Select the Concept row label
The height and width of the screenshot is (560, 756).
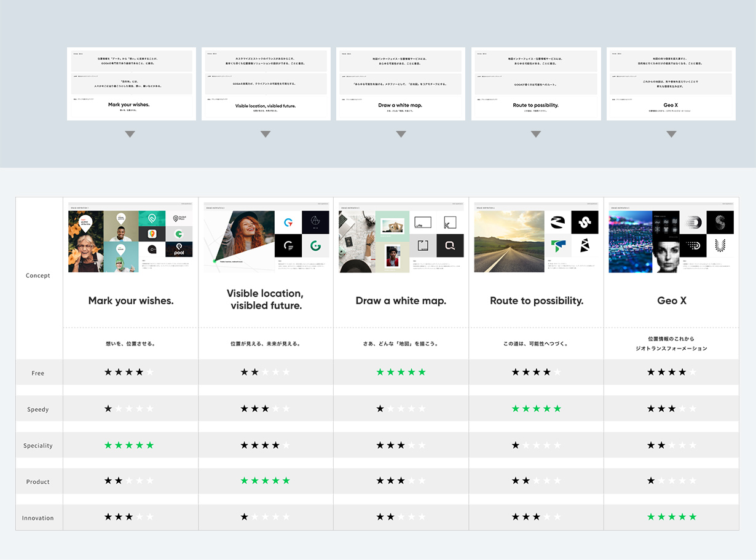38,275
